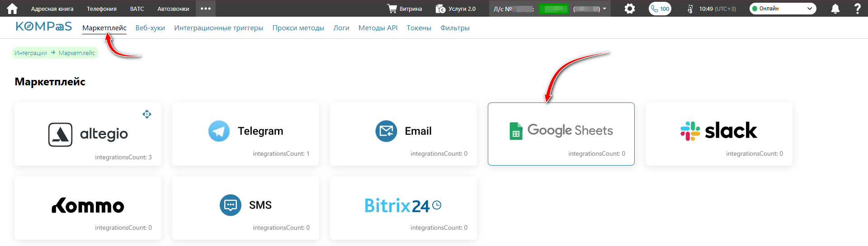Open ВАТС menu
This screenshot has height=246, width=868.
pyautogui.click(x=137, y=9)
